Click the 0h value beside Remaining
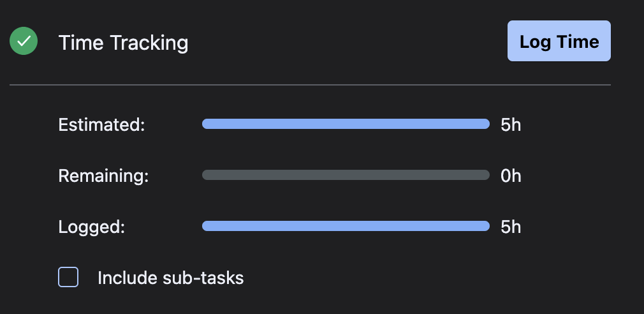The width and height of the screenshot is (644, 314). click(x=511, y=176)
